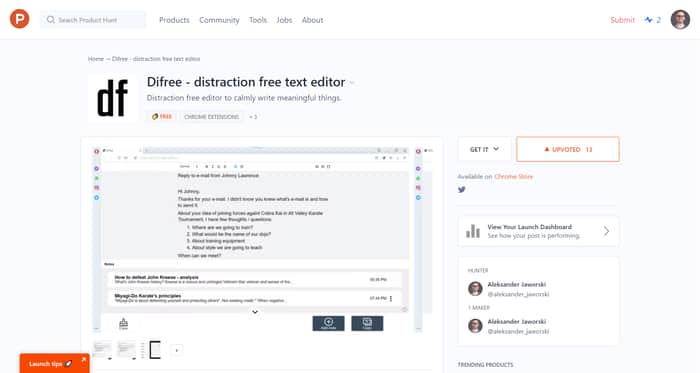
Task: Open View Your Launch Dashboard chevron
Action: [x=606, y=231]
